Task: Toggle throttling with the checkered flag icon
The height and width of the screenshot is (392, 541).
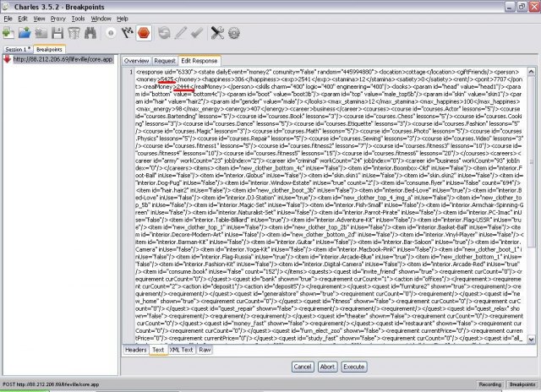Action: [x=127, y=33]
